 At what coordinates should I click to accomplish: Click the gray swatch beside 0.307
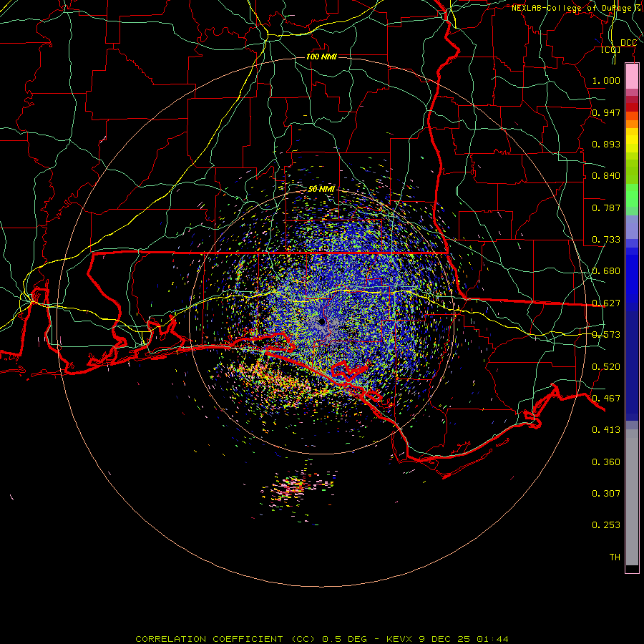(632, 497)
